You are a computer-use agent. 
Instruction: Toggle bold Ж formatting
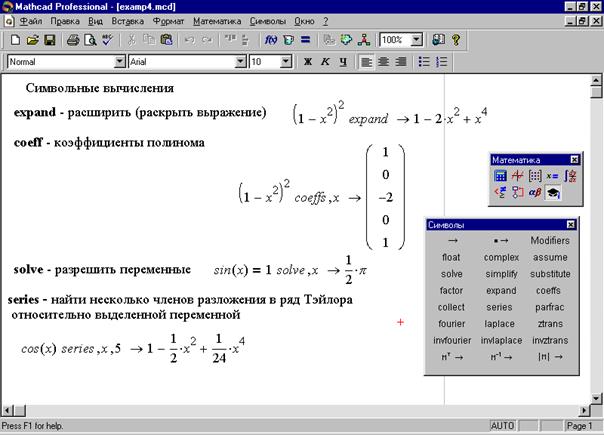click(x=307, y=62)
